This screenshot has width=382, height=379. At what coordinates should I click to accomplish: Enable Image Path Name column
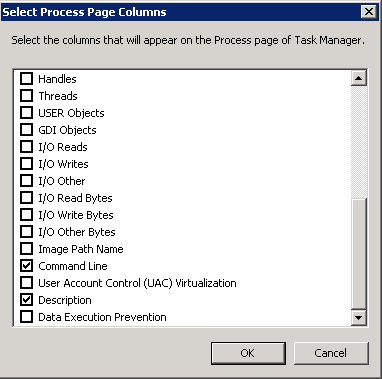coord(26,249)
